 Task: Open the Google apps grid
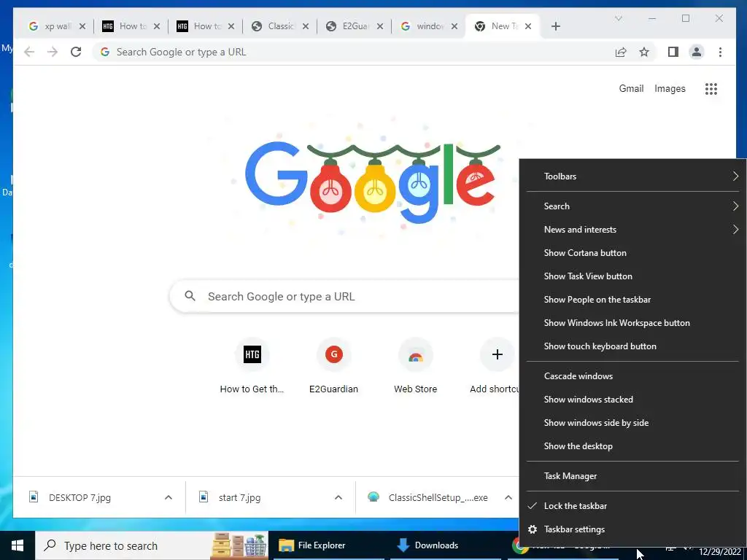point(711,88)
